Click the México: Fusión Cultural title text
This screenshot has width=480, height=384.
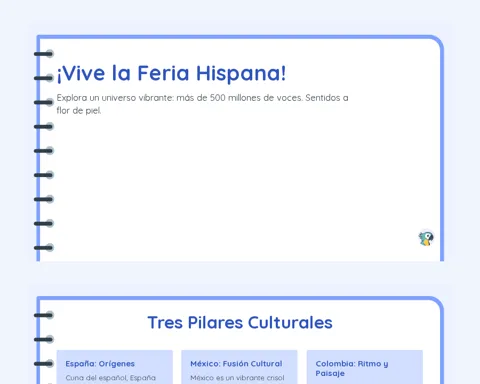pyautogui.click(x=236, y=364)
